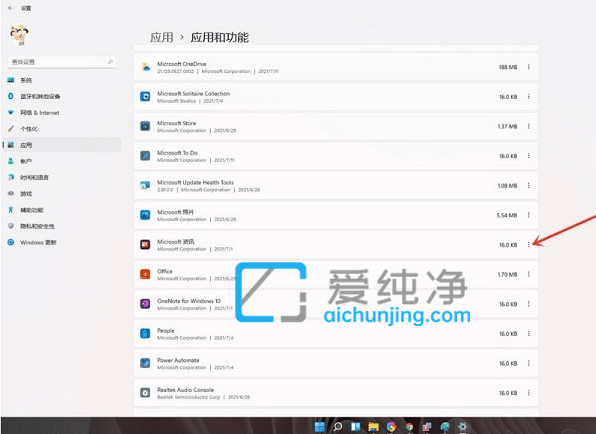Open the Widgets panel icon on taskbar
The width and height of the screenshot is (596, 434).
pos(355,427)
